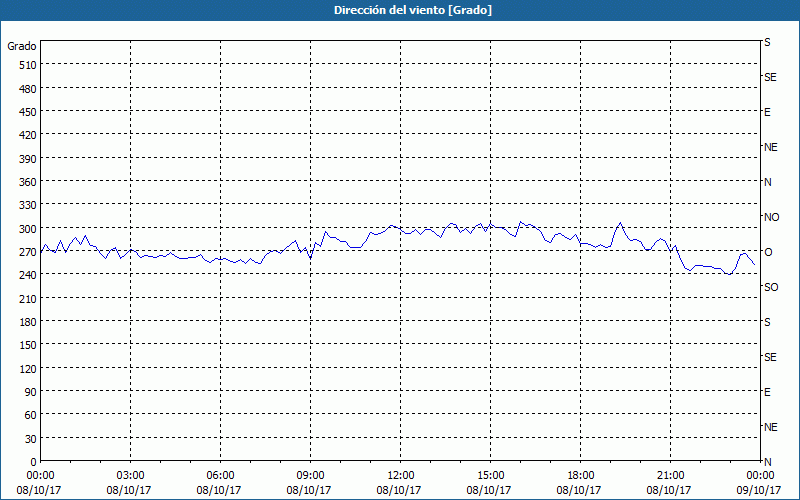Click the 'NO' compass direction label
The width and height of the screenshot is (800, 500).
click(x=771, y=217)
